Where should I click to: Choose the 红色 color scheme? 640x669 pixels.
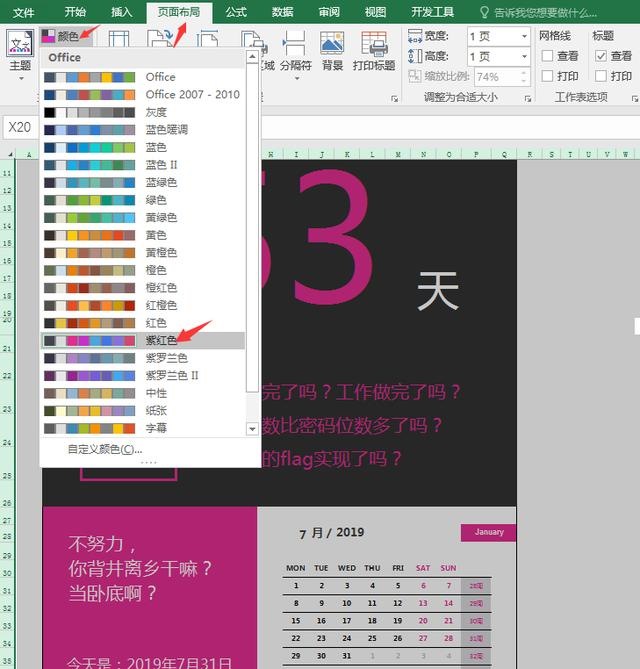143,323
